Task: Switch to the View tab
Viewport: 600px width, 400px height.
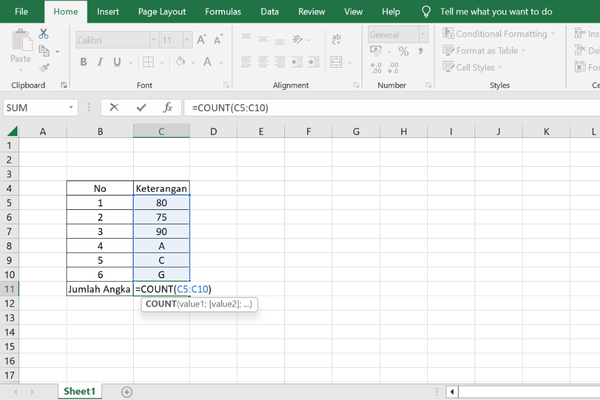Action: pos(353,11)
